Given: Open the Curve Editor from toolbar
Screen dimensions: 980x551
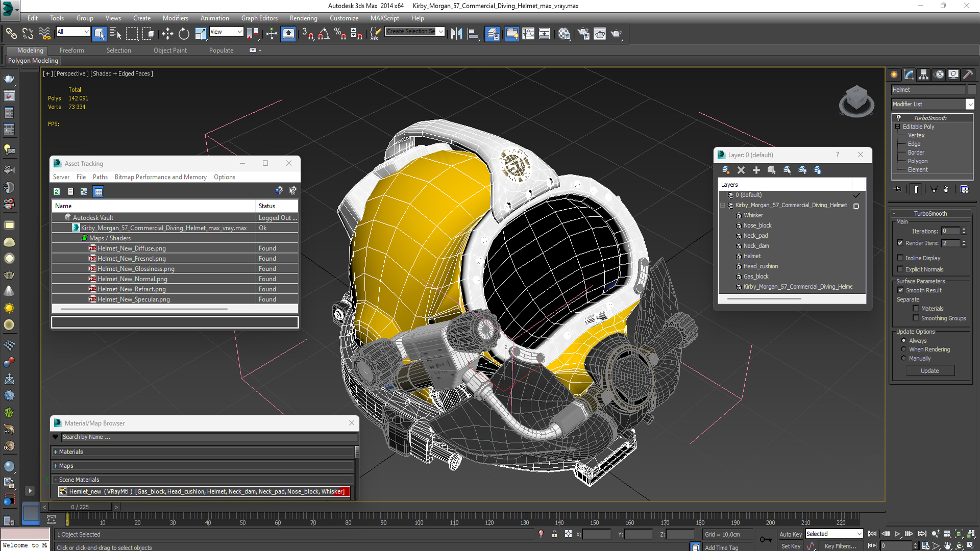Looking at the screenshot, I should click(528, 34).
